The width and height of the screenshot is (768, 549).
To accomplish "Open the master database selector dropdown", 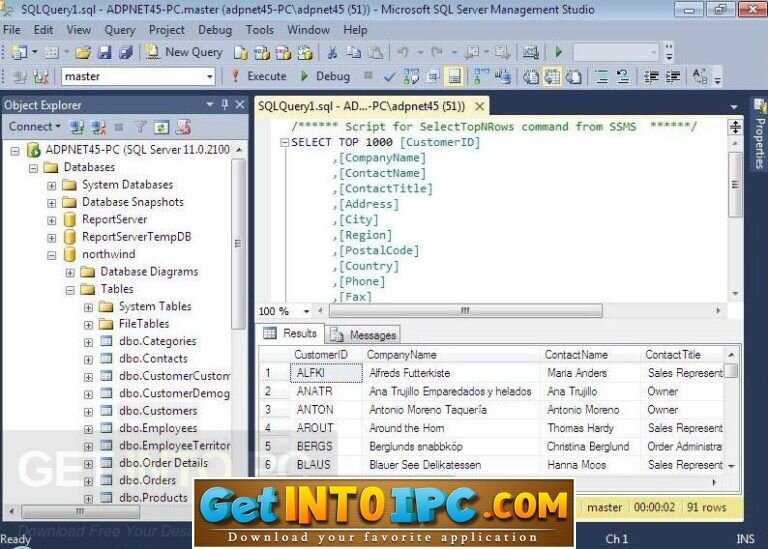I will (x=210, y=77).
